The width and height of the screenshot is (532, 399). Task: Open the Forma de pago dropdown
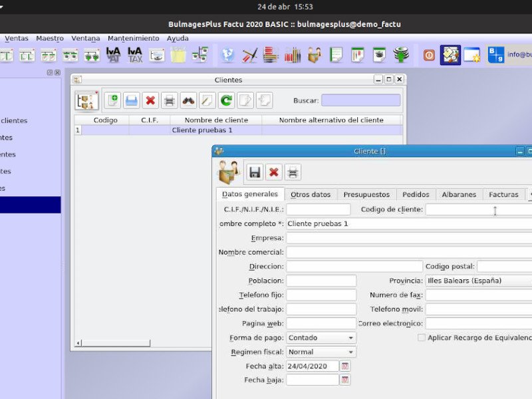[x=321, y=338]
